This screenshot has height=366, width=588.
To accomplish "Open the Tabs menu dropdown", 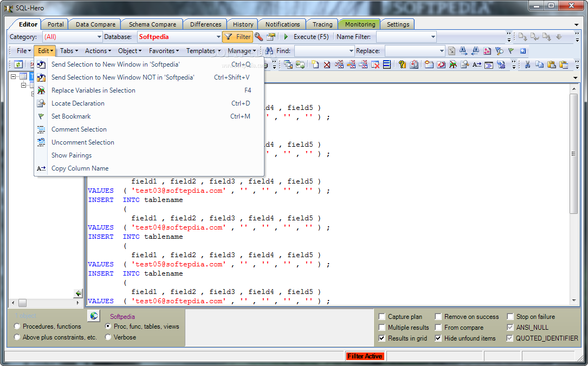I will coord(69,50).
